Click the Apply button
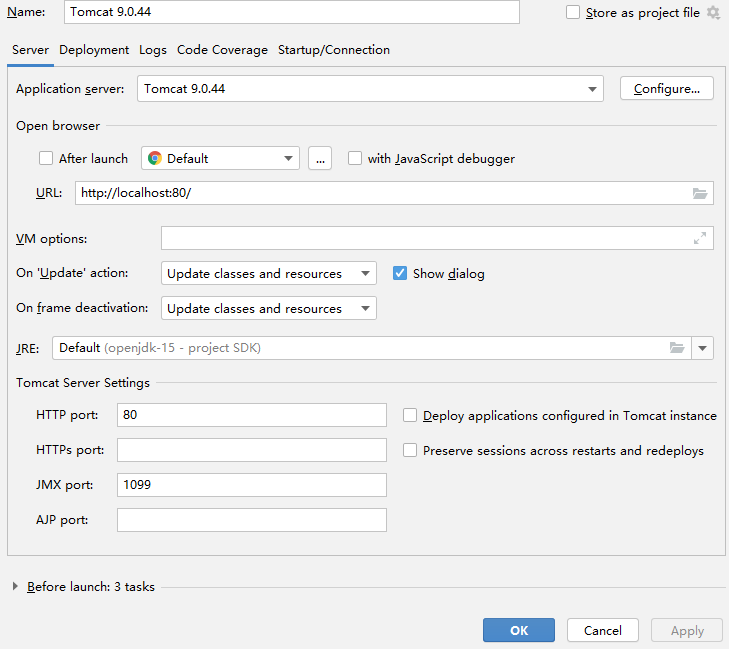The width and height of the screenshot is (729, 649). tap(687, 630)
